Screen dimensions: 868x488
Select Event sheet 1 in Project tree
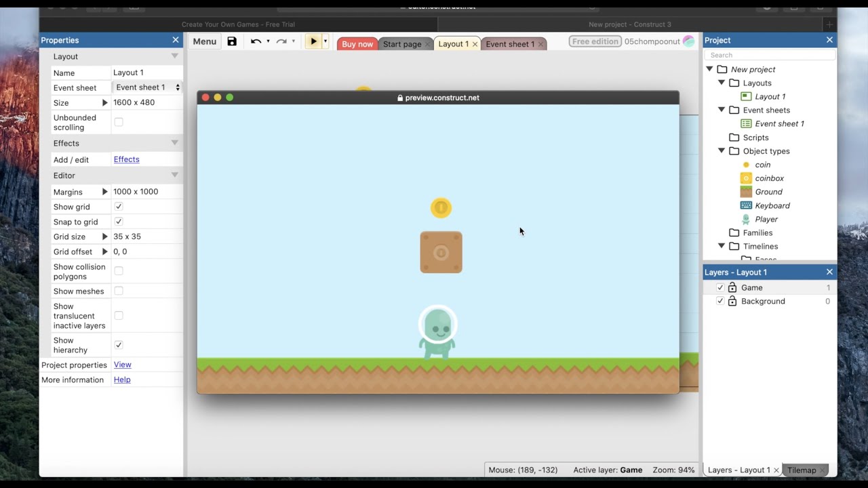[x=779, y=123]
